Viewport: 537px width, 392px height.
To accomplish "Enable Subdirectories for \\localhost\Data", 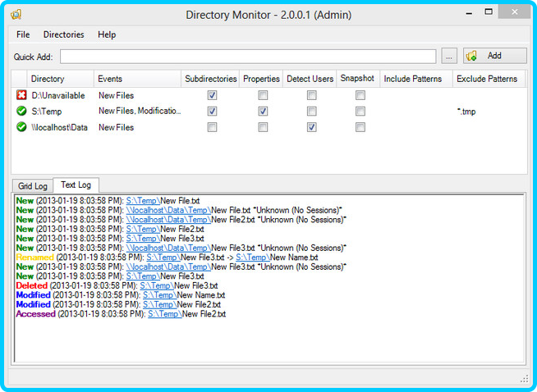I will click(212, 127).
